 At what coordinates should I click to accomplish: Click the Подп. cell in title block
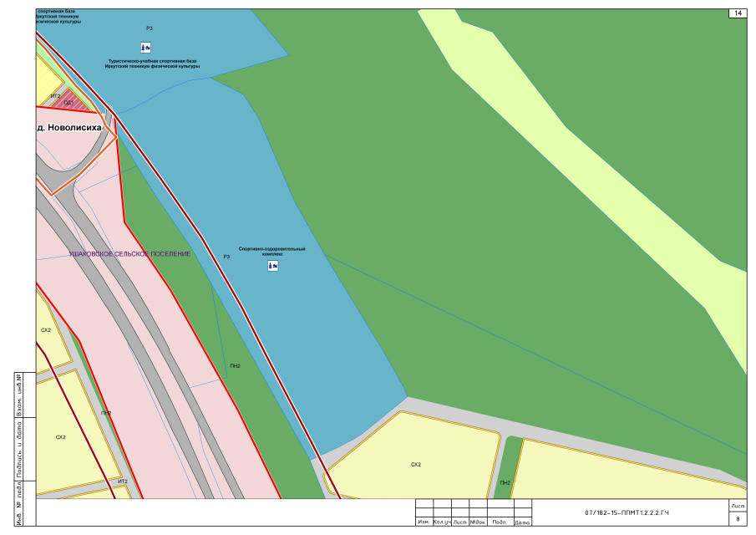[x=500, y=522]
